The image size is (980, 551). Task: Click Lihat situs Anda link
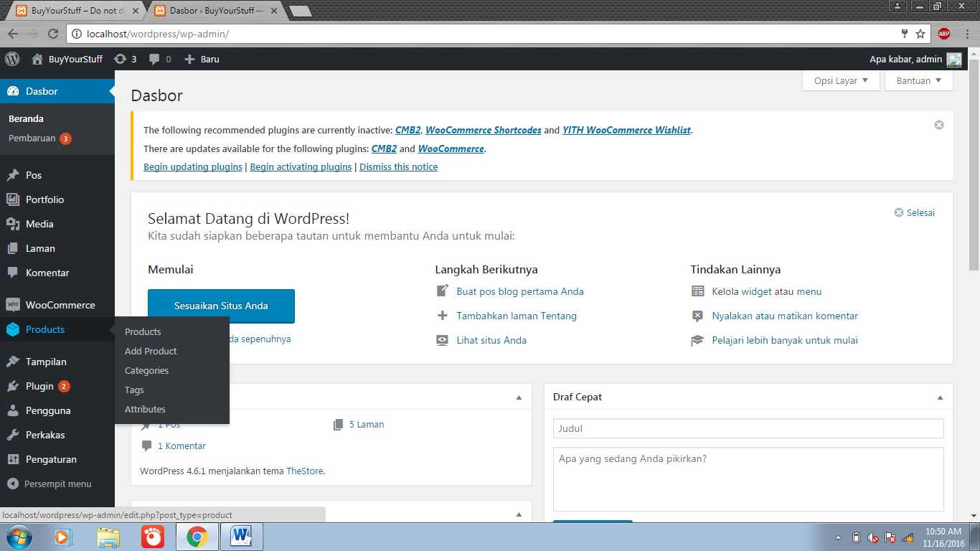pyautogui.click(x=491, y=340)
